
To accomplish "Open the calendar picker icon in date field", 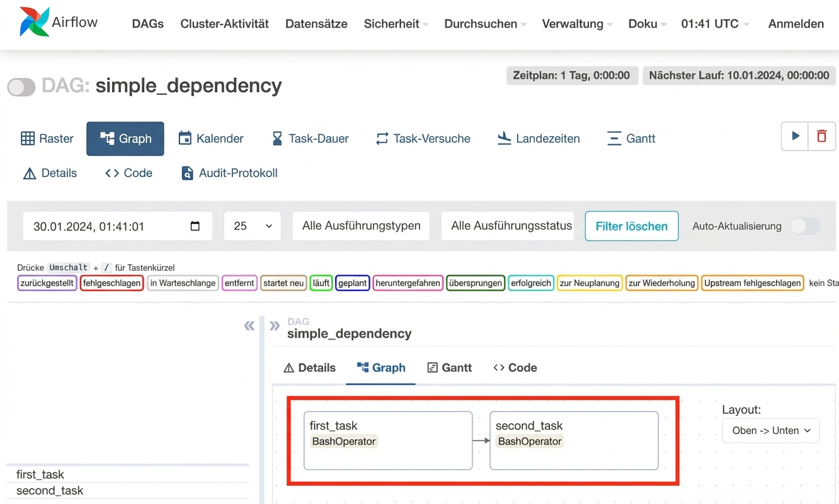I will (x=195, y=226).
